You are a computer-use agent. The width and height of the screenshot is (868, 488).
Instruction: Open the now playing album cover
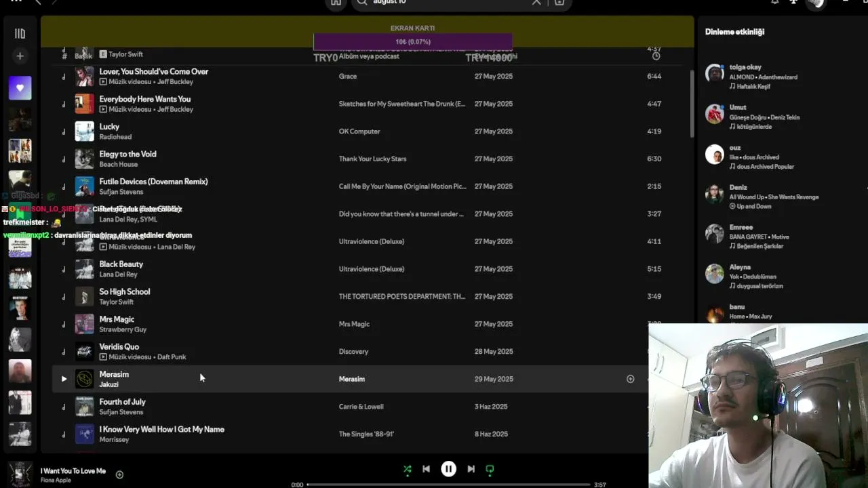pos(20,474)
